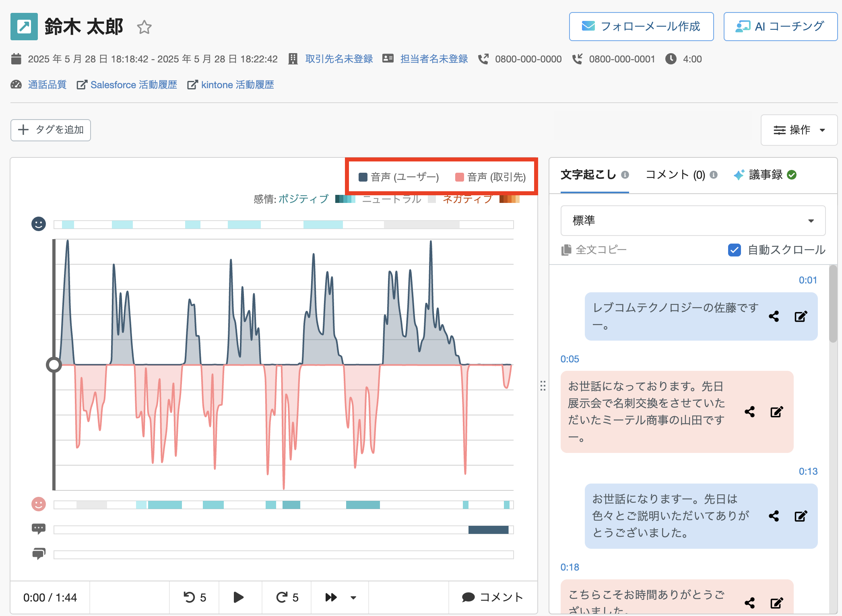
Task: Click the タグを追加 button
Action: coord(51,130)
